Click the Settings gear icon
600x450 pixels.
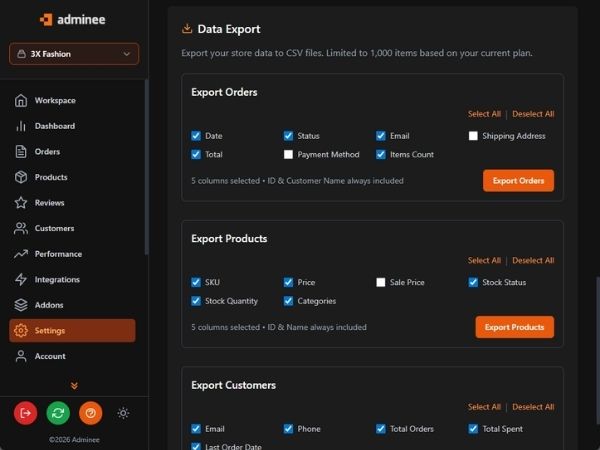pyautogui.click(x=21, y=331)
